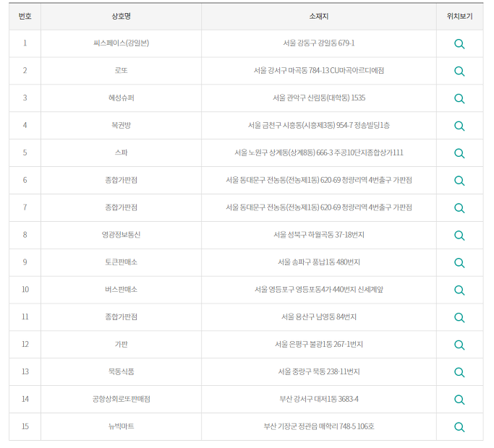Select address 서울 노원구 상계동 666-3
The height and width of the screenshot is (448, 494).
pos(319,152)
